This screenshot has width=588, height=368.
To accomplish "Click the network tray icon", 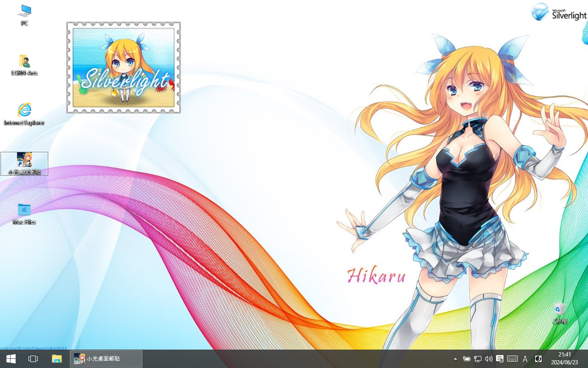I will coord(478,359).
